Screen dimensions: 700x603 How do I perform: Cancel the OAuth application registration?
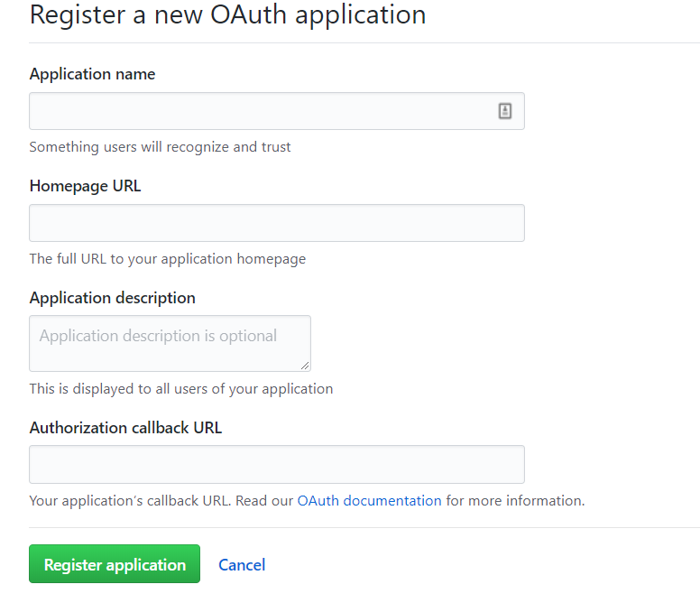(x=242, y=565)
